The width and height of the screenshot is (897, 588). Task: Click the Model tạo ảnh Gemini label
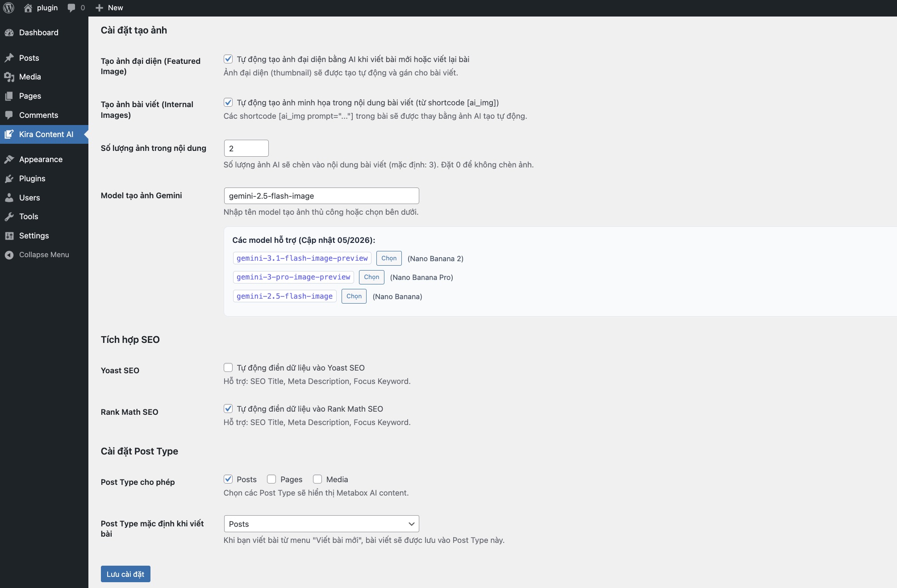[142, 196]
